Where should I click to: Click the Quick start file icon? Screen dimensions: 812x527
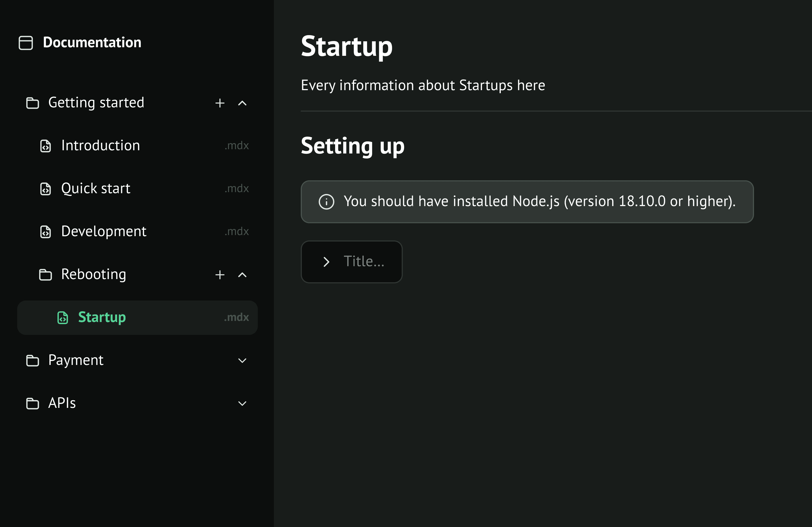click(x=45, y=189)
